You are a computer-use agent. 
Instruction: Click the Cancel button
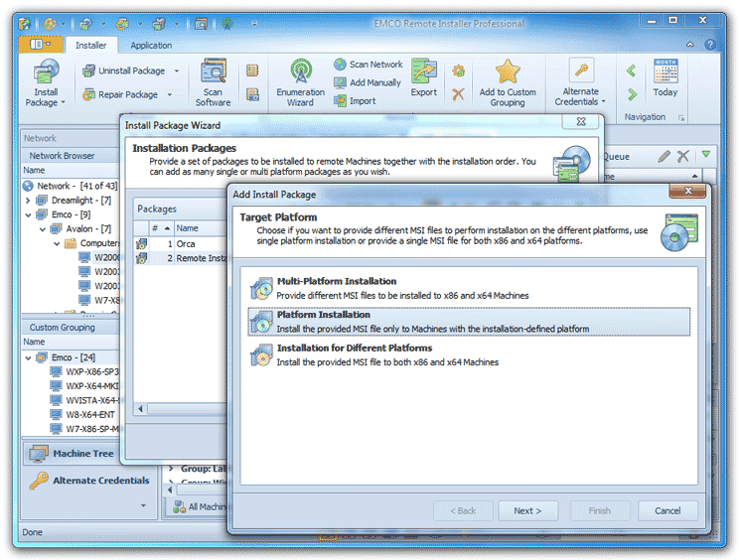[x=667, y=510]
